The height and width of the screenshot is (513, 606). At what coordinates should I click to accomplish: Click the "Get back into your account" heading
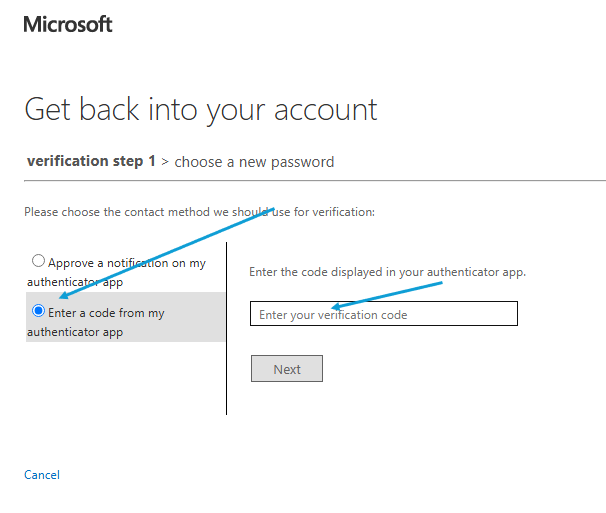coord(201,109)
